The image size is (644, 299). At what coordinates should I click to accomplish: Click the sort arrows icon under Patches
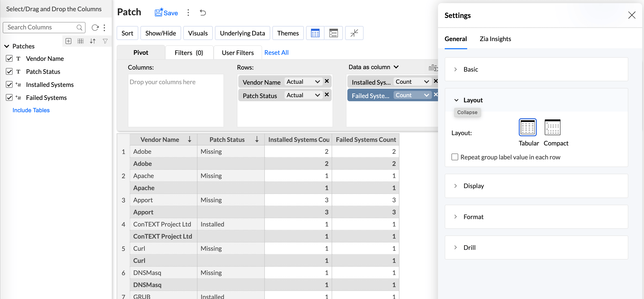coord(92,41)
